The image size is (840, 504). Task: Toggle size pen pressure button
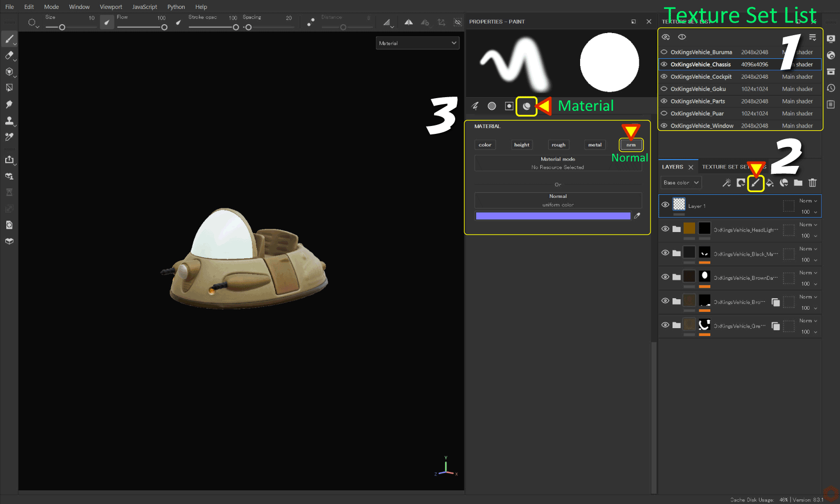pos(107,22)
